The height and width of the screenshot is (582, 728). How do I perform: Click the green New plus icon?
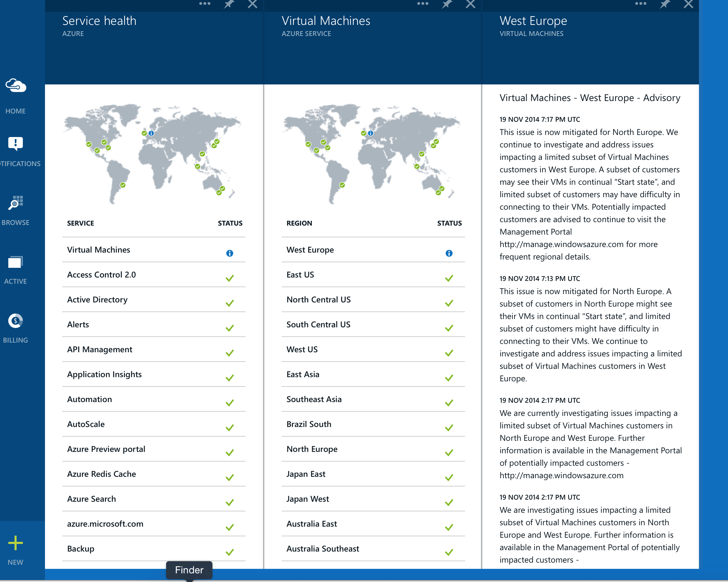(x=16, y=543)
